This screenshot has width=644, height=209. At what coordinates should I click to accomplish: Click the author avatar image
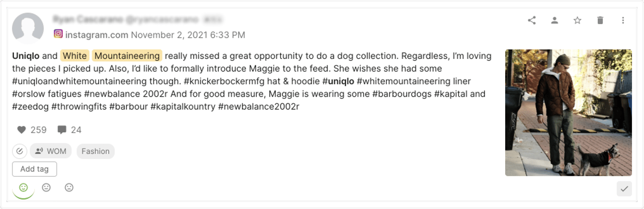click(28, 28)
